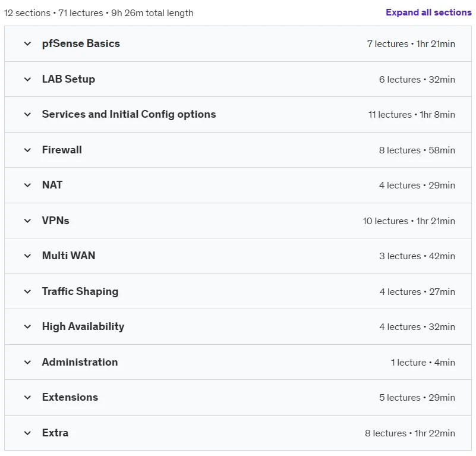Click '1 lecture • 4min' text
This screenshot has height=456, width=476.
coord(423,363)
